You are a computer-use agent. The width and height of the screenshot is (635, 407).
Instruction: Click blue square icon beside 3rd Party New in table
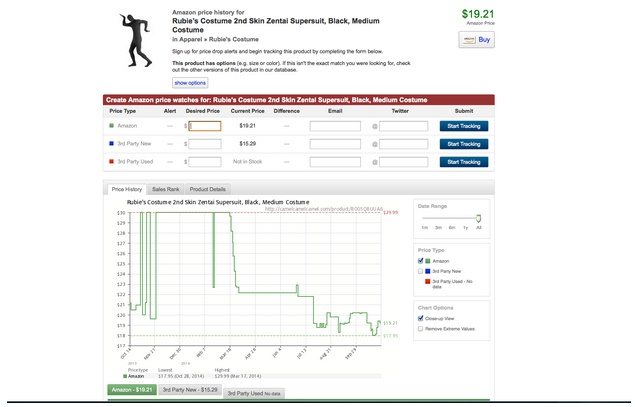pyautogui.click(x=112, y=143)
